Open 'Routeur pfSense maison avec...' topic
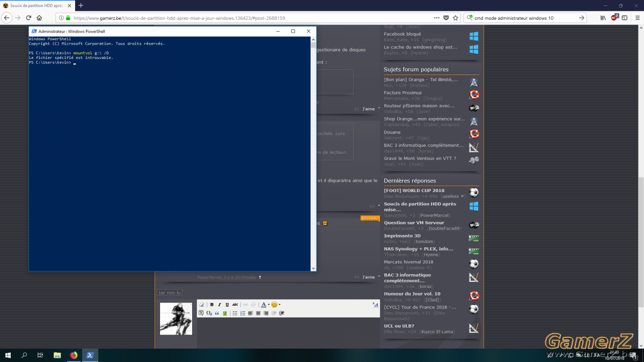 pyautogui.click(x=419, y=106)
